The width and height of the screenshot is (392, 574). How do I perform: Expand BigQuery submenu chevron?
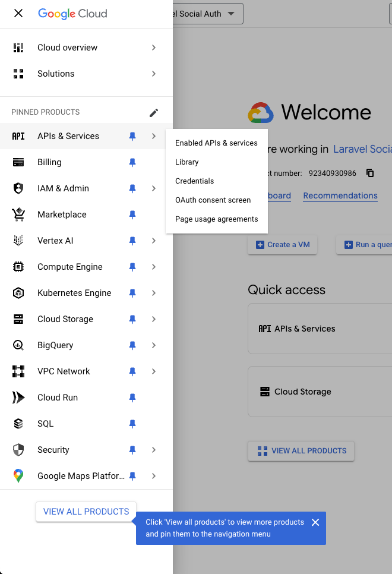(x=154, y=345)
